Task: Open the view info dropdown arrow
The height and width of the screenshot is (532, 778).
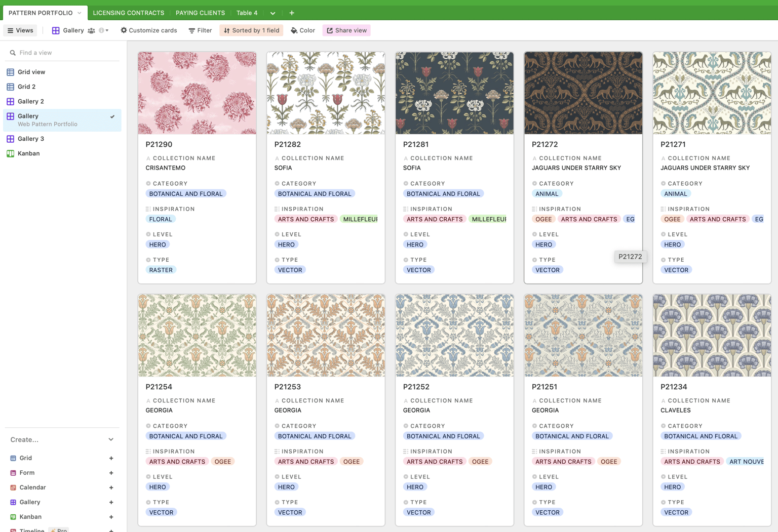Action: [107, 30]
